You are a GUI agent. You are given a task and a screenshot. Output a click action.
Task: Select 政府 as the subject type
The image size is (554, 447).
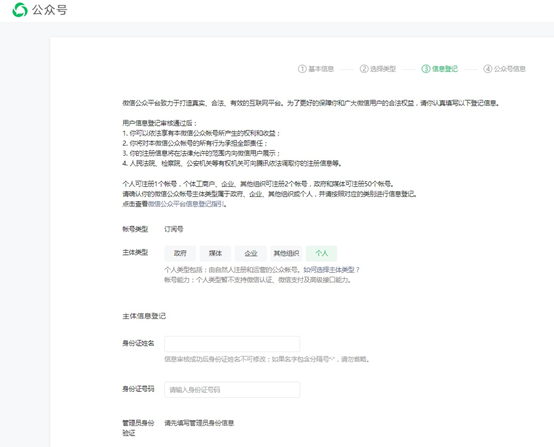tap(180, 253)
